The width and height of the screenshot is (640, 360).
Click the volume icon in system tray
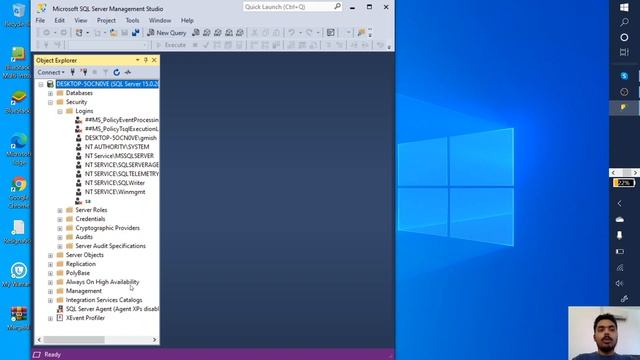click(x=620, y=283)
